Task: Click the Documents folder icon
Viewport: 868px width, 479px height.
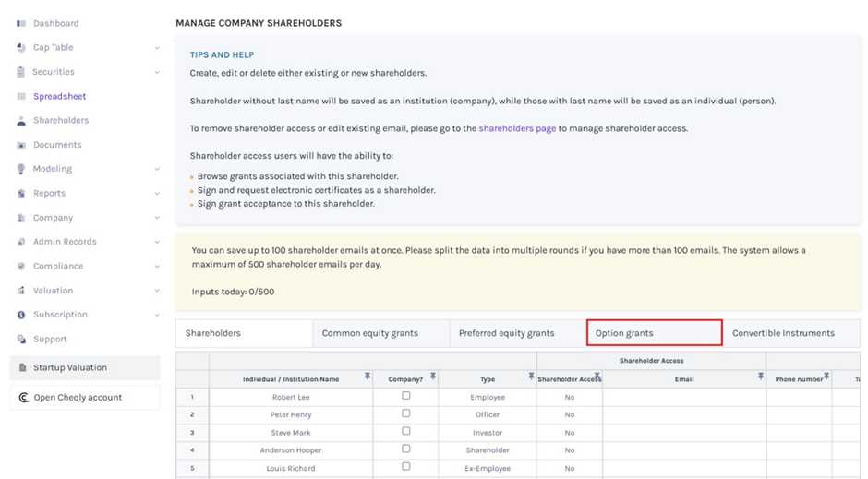Action: pos(21,145)
